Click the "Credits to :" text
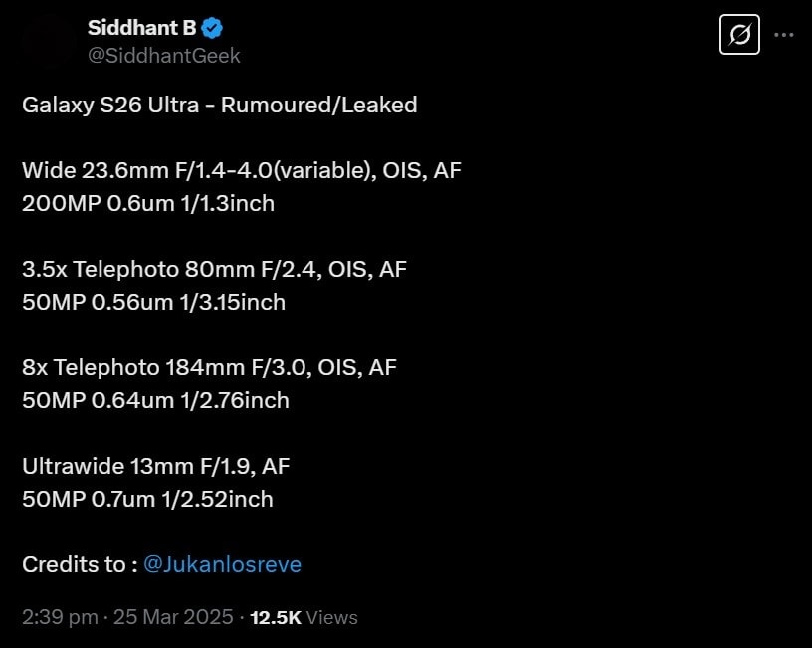This screenshot has width=812, height=648. point(80,564)
